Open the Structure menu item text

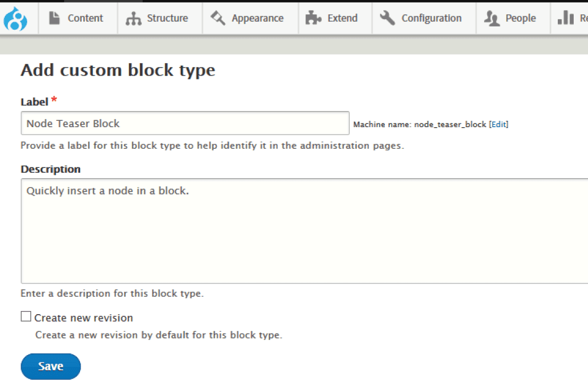pyautogui.click(x=168, y=18)
